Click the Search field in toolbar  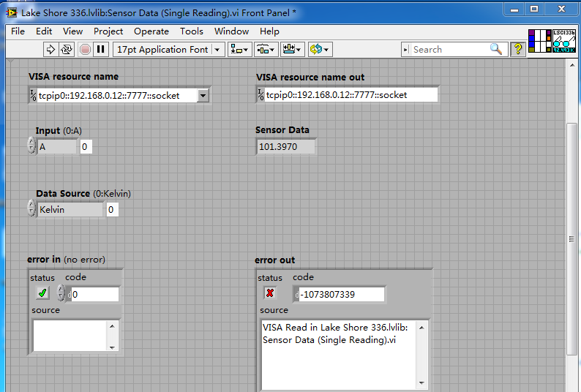click(x=450, y=49)
